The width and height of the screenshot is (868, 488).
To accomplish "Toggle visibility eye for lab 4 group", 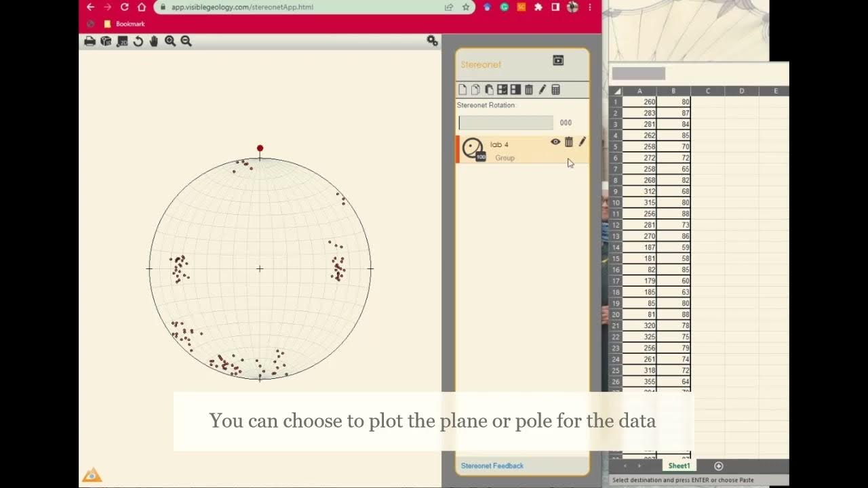I will point(555,142).
